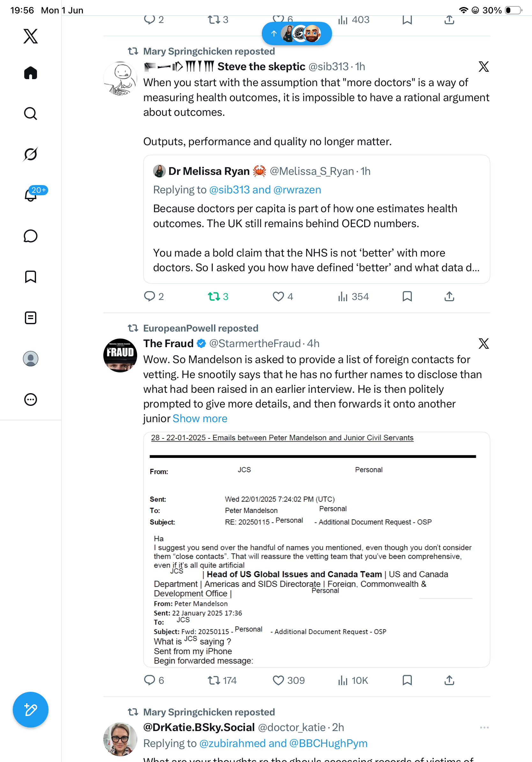532x762 pixels.
Task: Open Profile avatar in sidebar
Action: click(x=31, y=359)
